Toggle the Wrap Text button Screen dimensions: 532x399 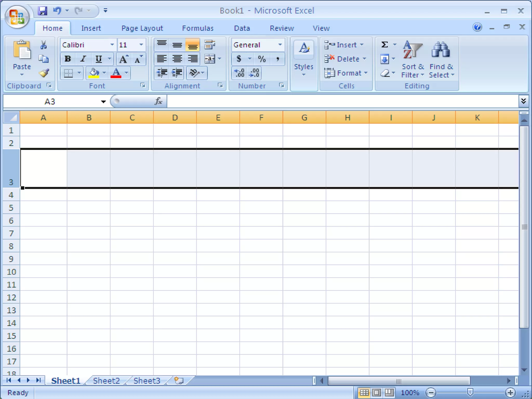click(210, 45)
